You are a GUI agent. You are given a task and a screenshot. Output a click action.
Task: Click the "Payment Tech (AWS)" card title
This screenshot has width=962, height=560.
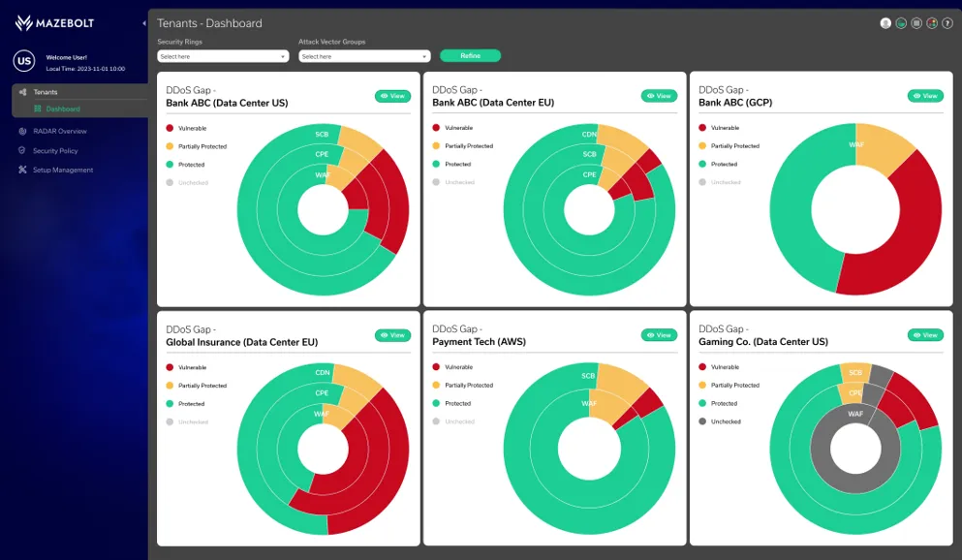pyautogui.click(x=480, y=342)
